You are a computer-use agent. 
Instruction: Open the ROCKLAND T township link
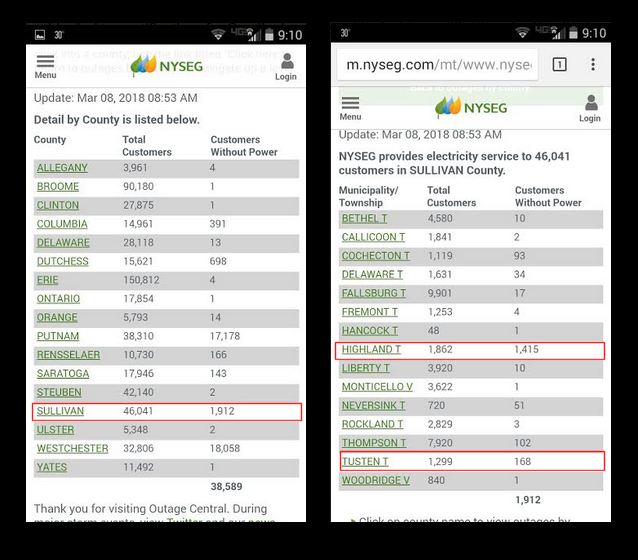(372, 424)
